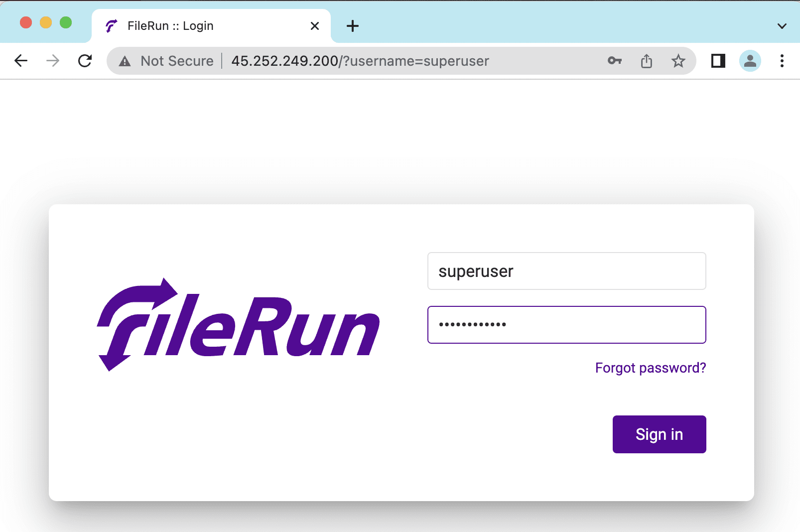Open the Chrome three-dot menu
The image size is (800, 532).
pos(782,61)
